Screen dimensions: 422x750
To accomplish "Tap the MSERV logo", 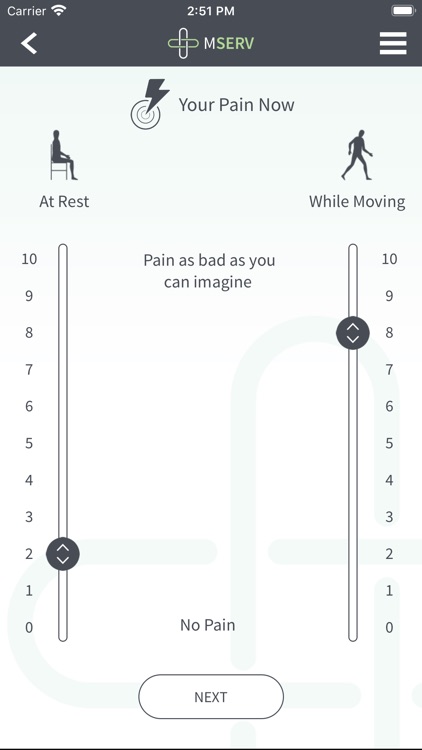I will pyautogui.click(x=211, y=44).
